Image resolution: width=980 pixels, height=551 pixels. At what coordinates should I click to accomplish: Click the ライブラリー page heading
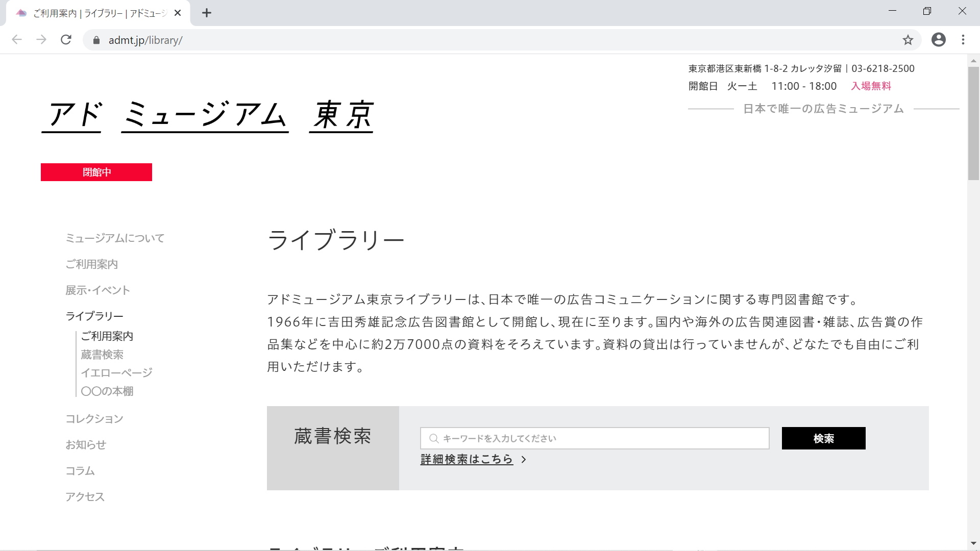[336, 240]
